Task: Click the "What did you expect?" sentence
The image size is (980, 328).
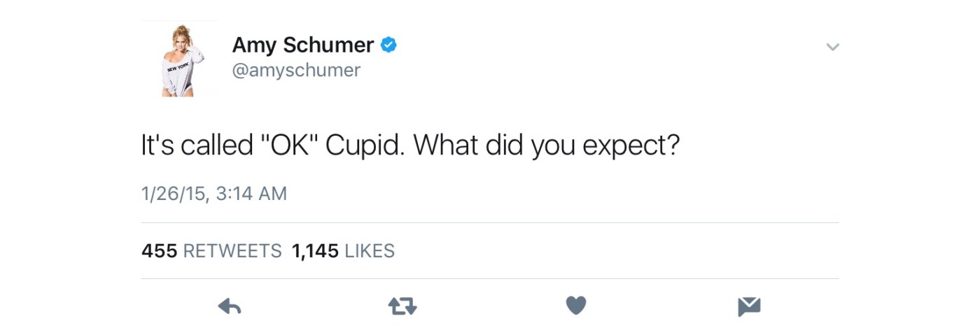Action: click(547, 145)
